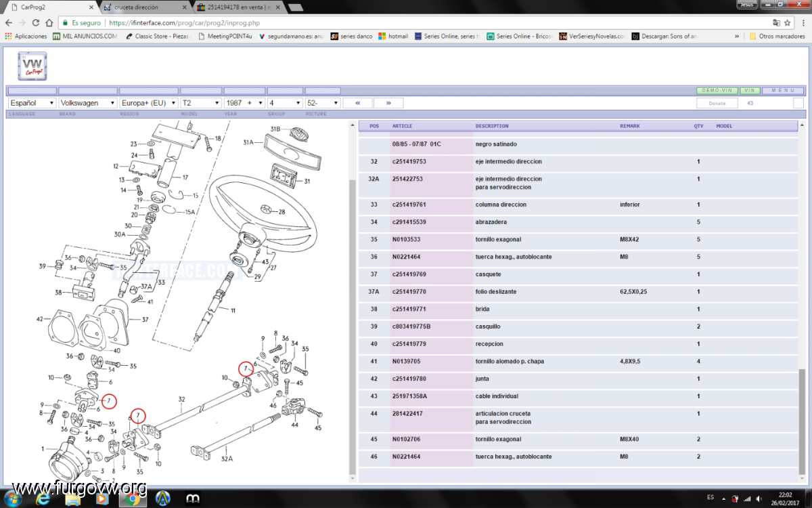Select article 251971358A cable individual

pos(409,396)
